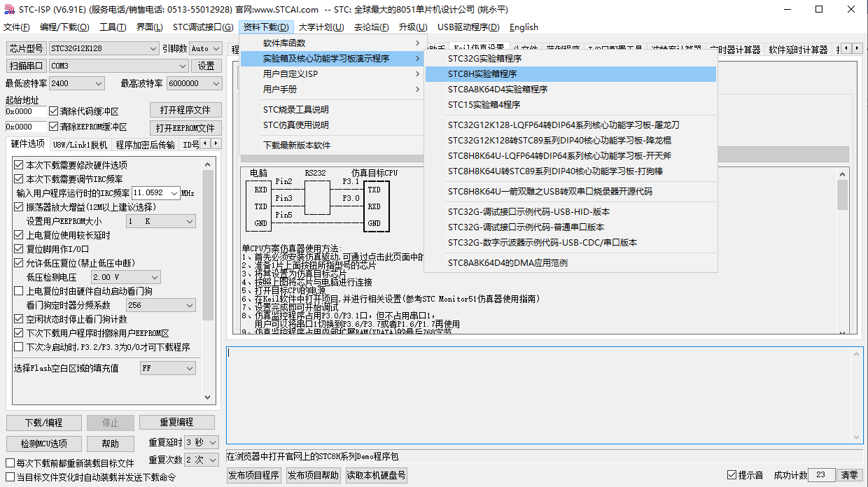
Task: Open the USB驱动程序(D) menu
Action: click(x=468, y=27)
